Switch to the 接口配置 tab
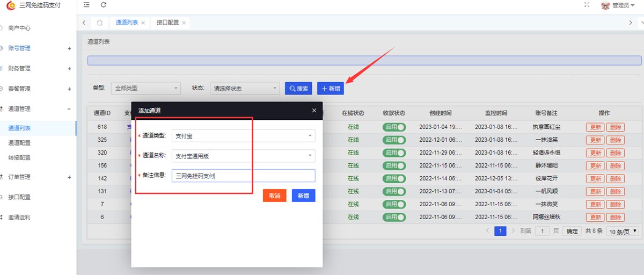Viewport: 644px width, 275px height. (x=167, y=23)
